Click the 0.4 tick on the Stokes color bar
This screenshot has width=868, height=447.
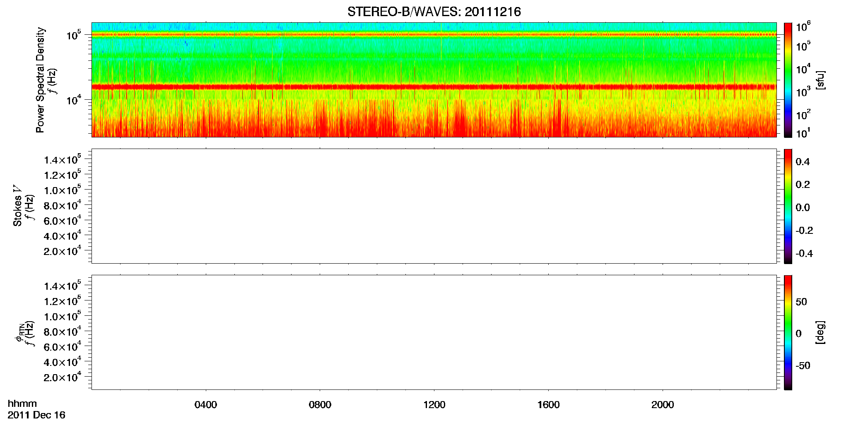click(x=803, y=162)
